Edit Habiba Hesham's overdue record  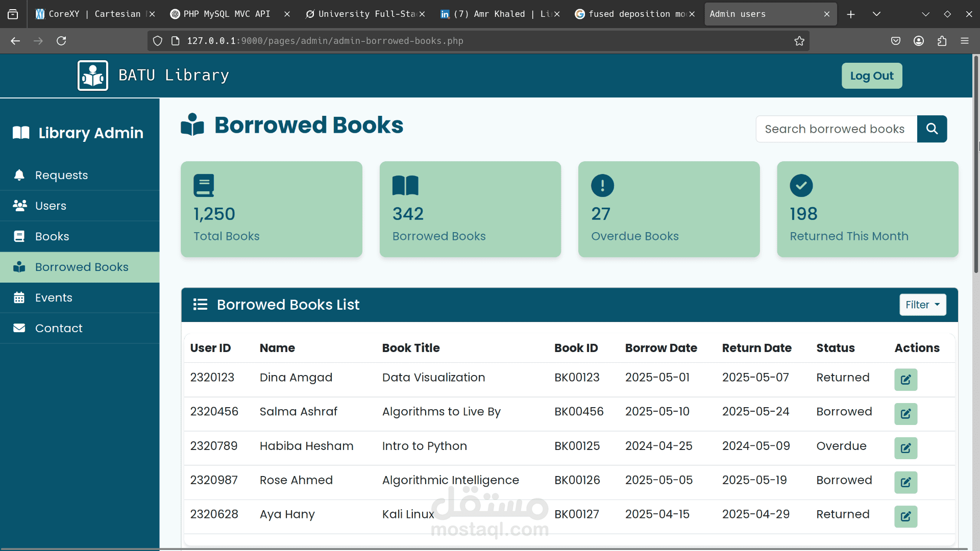pyautogui.click(x=905, y=448)
